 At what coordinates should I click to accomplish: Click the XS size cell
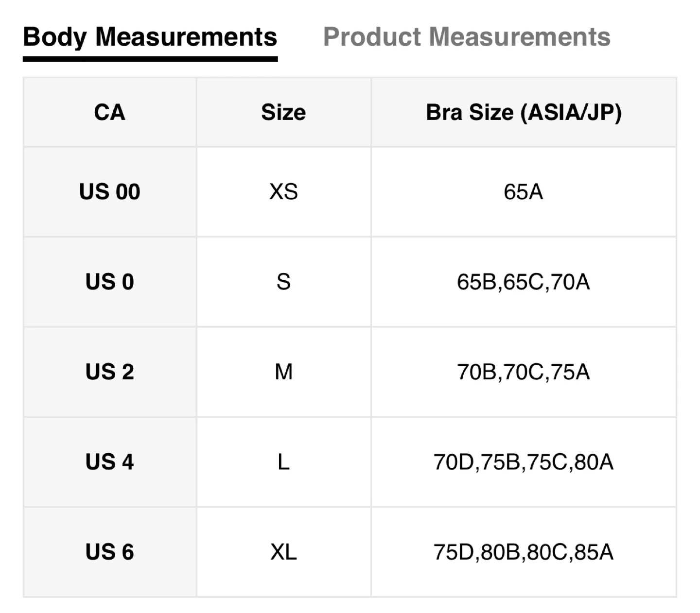click(x=283, y=192)
